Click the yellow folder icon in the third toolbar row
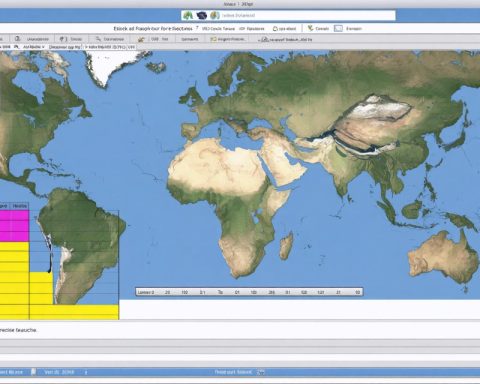The width and height of the screenshot is (480, 384). (x=213, y=39)
